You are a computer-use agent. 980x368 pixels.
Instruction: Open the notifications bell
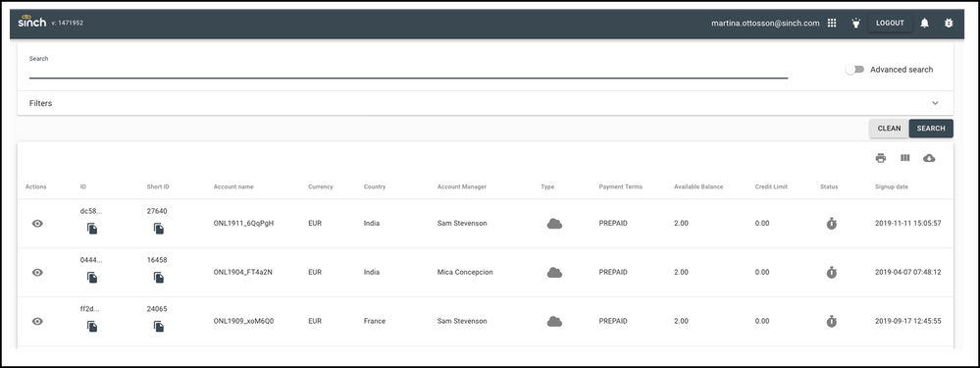924,24
